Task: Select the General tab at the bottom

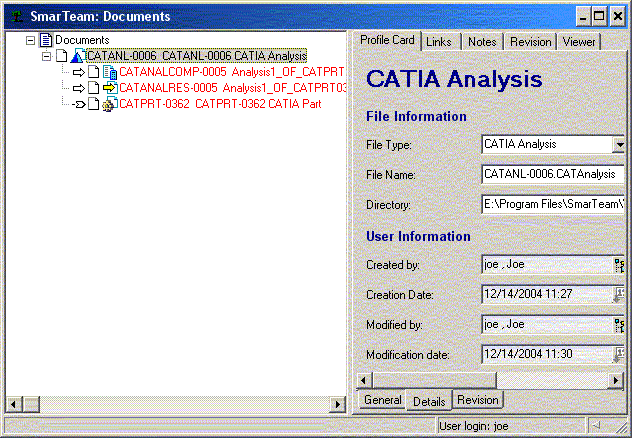Action: 382,400
